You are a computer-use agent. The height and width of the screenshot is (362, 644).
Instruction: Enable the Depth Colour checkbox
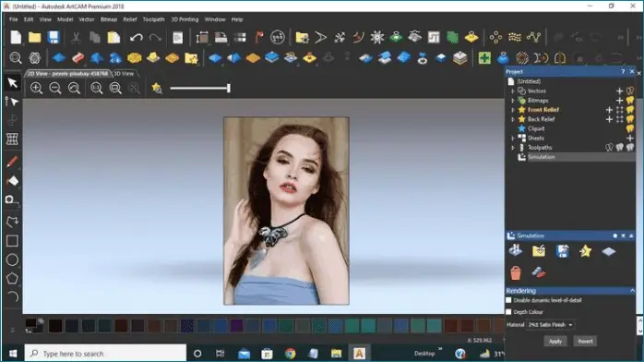tap(509, 312)
